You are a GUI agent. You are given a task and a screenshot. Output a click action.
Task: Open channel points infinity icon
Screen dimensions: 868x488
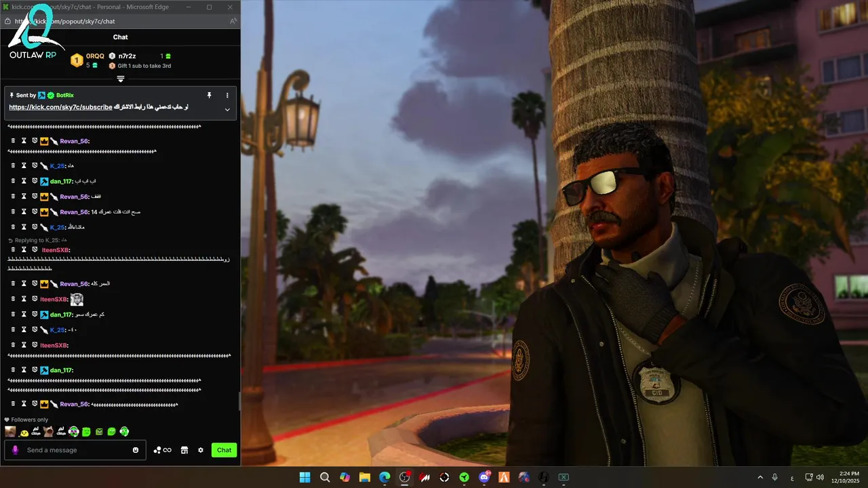point(162,450)
